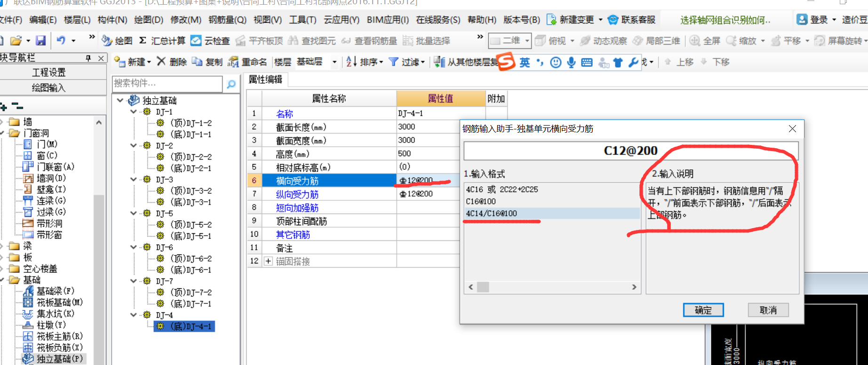Click 动态观察 orbit tool
The width and height of the screenshot is (868, 365).
pos(604,41)
